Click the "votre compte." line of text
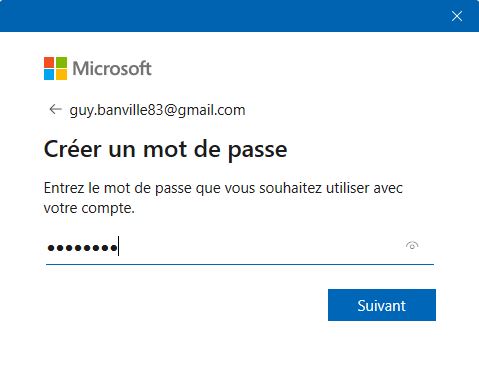Screen dimensions: 479x365 tap(89, 208)
